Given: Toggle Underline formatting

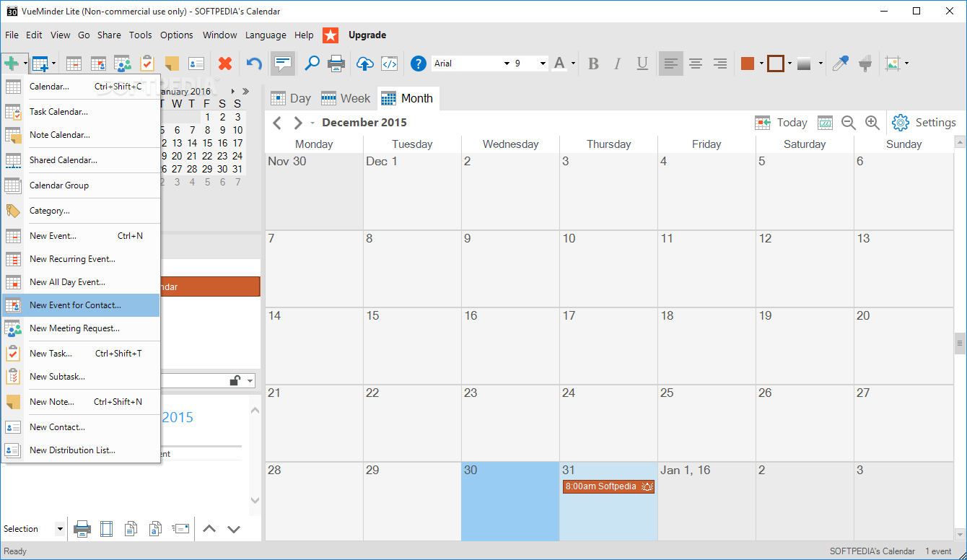Looking at the screenshot, I should [x=642, y=64].
